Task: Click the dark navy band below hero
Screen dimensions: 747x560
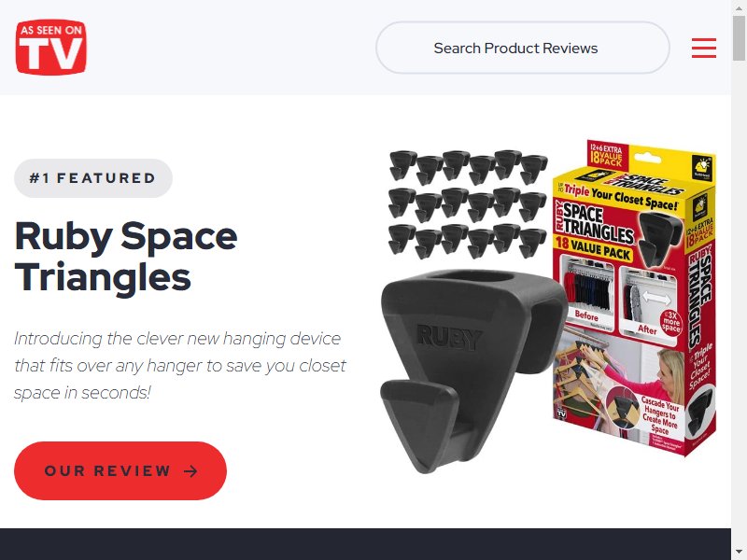Action: click(365, 544)
